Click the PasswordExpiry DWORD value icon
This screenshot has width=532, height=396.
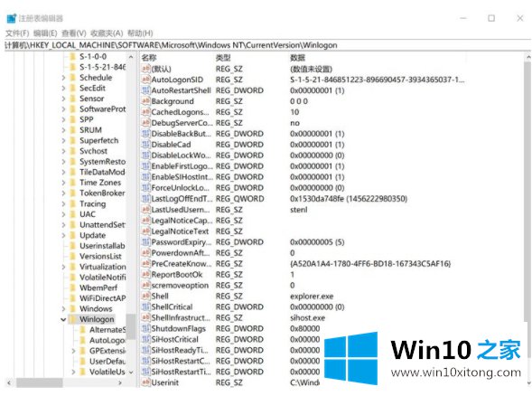[145, 242]
